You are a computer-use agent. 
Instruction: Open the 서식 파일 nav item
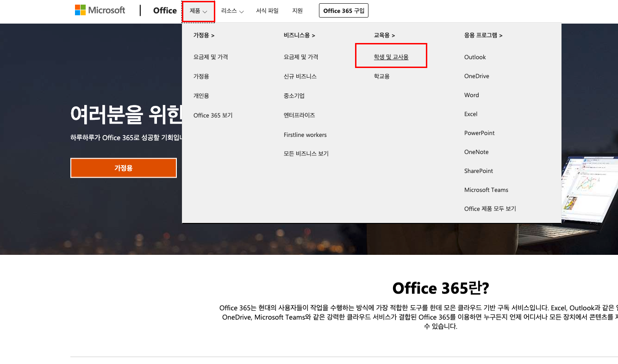click(x=267, y=11)
